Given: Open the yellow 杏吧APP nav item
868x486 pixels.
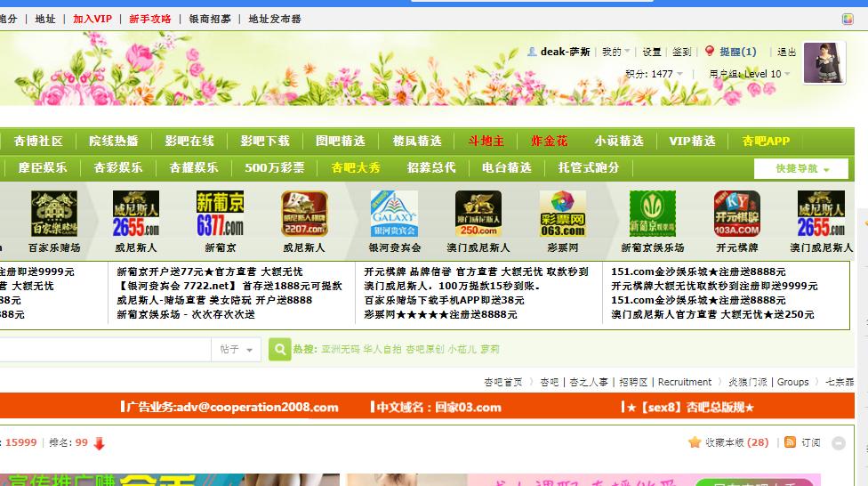Looking at the screenshot, I should [x=766, y=141].
